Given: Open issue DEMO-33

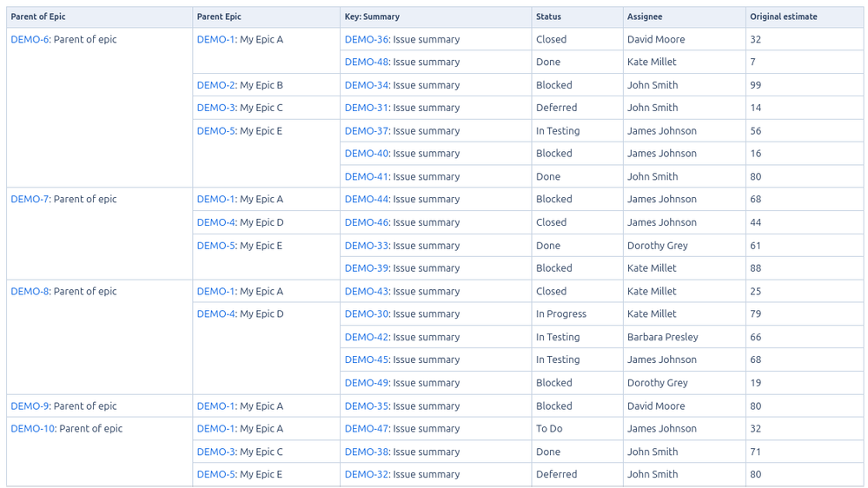Looking at the screenshot, I should (x=367, y=246).
